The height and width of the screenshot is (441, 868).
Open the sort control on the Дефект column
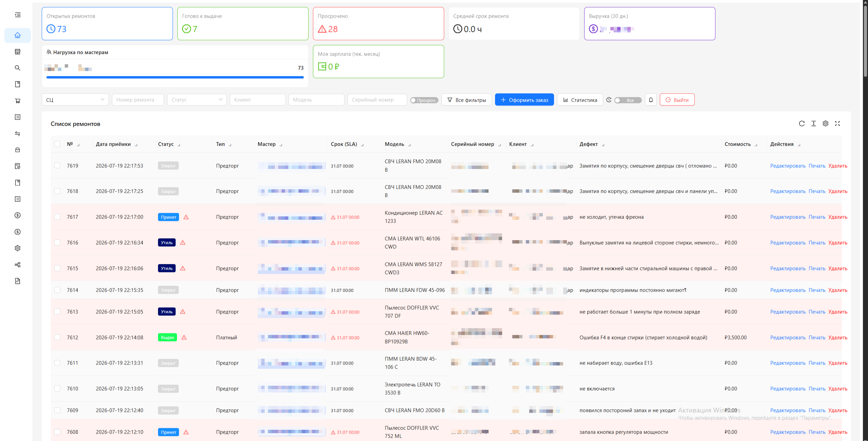point(603,145)
